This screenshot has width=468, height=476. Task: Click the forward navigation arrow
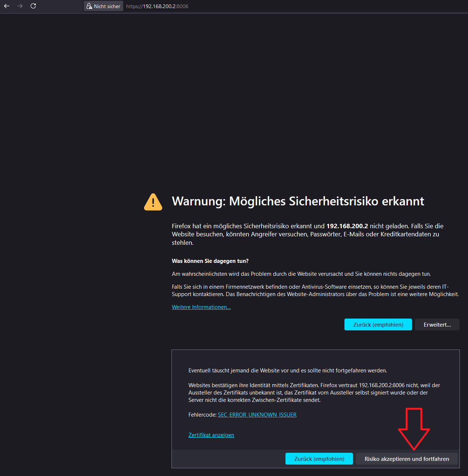click(20, 6)
